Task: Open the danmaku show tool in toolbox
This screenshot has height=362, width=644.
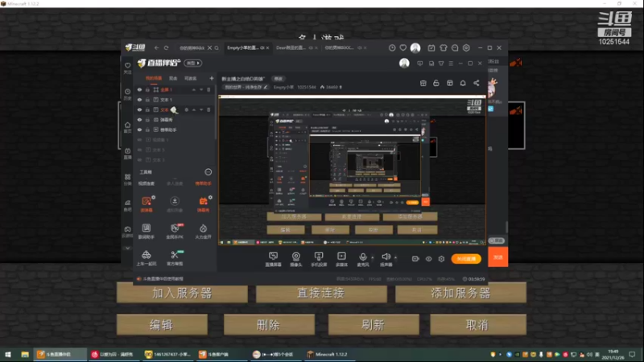Action: coord(204,201)
